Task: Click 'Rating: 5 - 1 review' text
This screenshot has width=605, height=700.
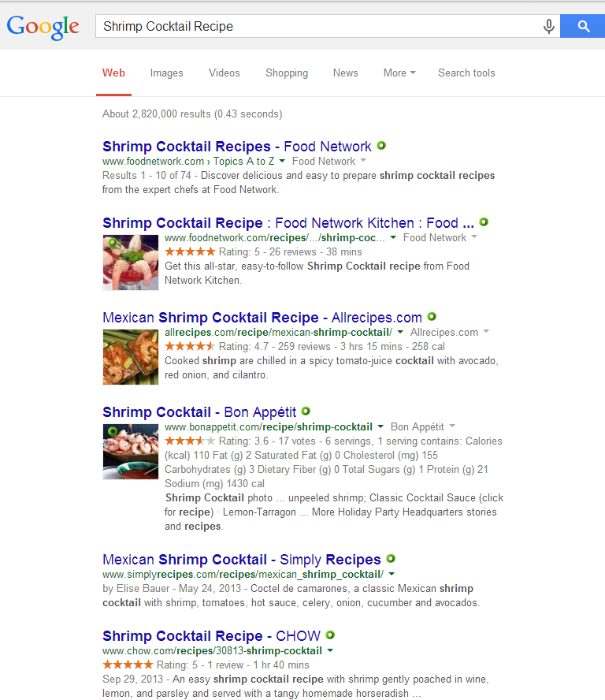Action: click(x=200, y=665)
